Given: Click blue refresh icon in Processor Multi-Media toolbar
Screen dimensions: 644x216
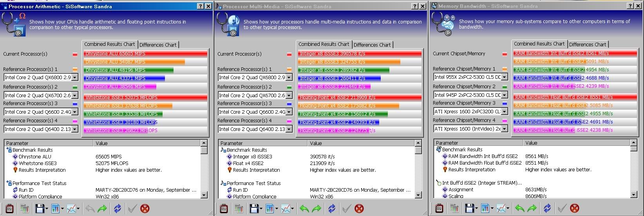Looking at the screenshot, I should [x=332, y=209].
